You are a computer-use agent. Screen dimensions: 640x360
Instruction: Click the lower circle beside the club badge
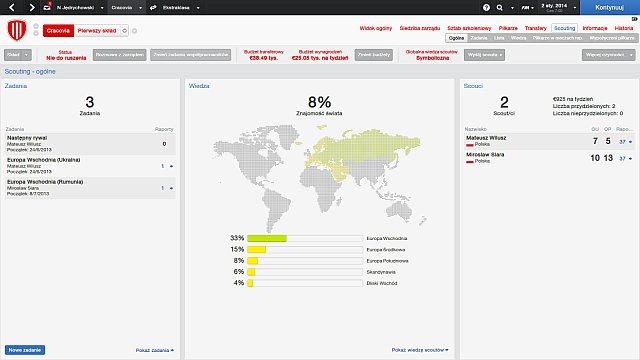click(x=36, y=33)
